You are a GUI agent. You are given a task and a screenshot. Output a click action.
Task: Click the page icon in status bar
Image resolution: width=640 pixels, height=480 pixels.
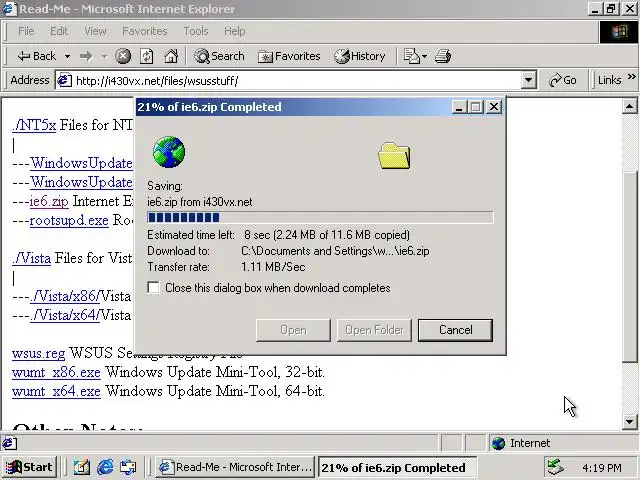(x=9, y=443)
